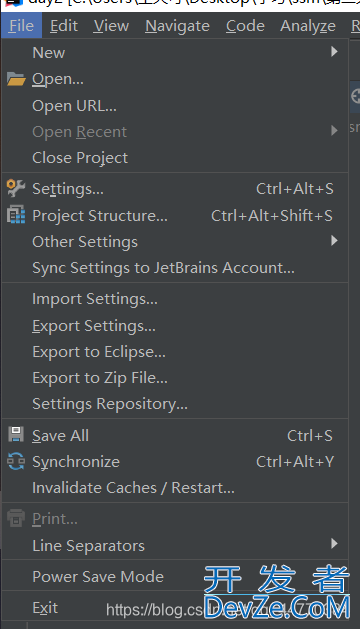The height and width of the screenshot is (629, 360).
Task: Choose Import Settings entry
Action: coord(175,299)
